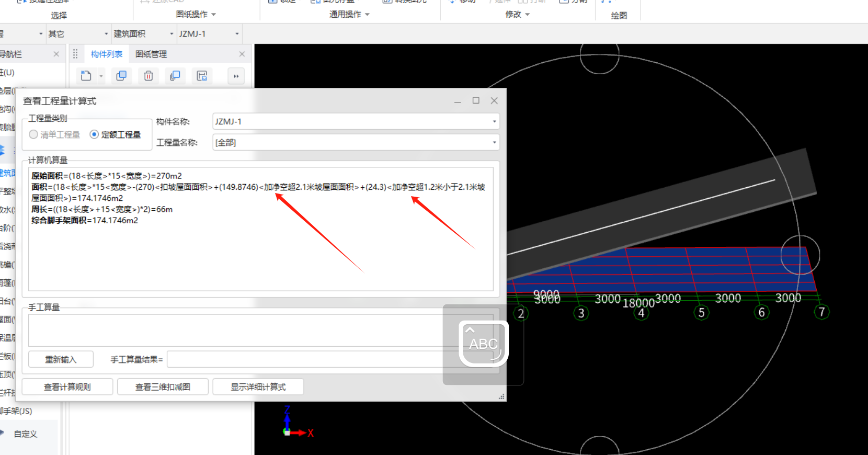Click the resize grip of the calculation dialog
This screenshot has width=868, height=455.
(502, 397)
